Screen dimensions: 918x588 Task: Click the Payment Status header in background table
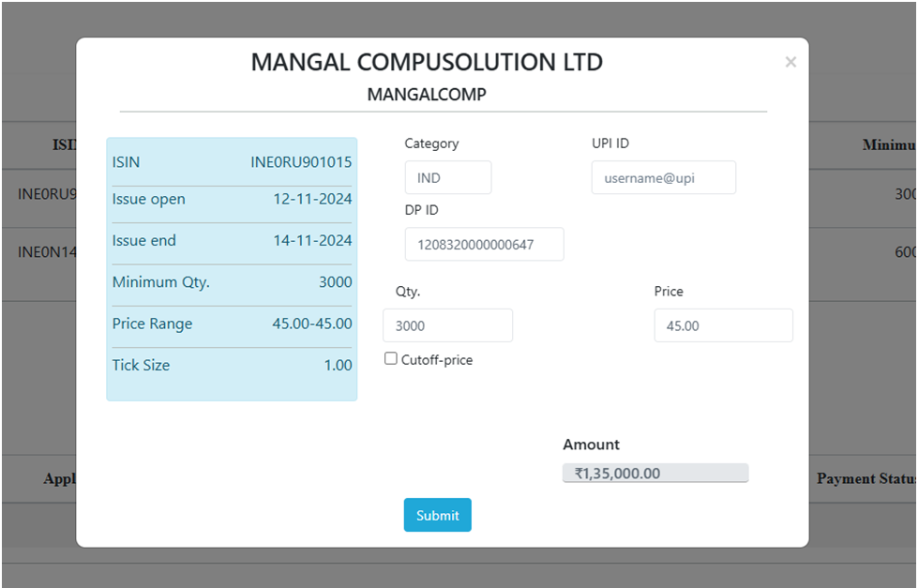coord(866,479)
